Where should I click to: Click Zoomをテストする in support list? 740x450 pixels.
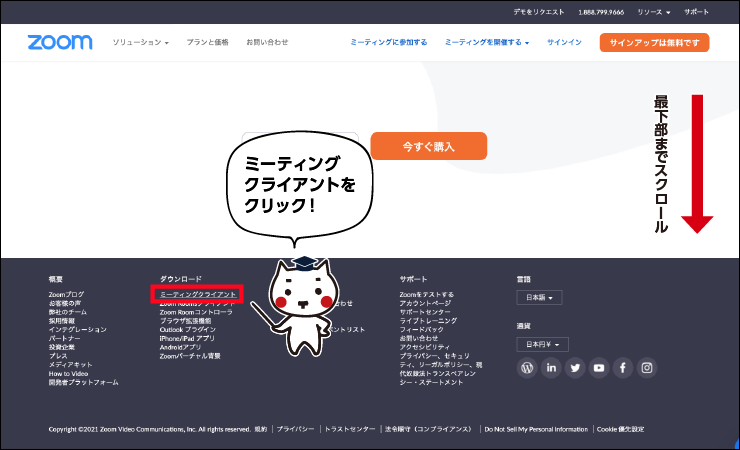(427, 294)
